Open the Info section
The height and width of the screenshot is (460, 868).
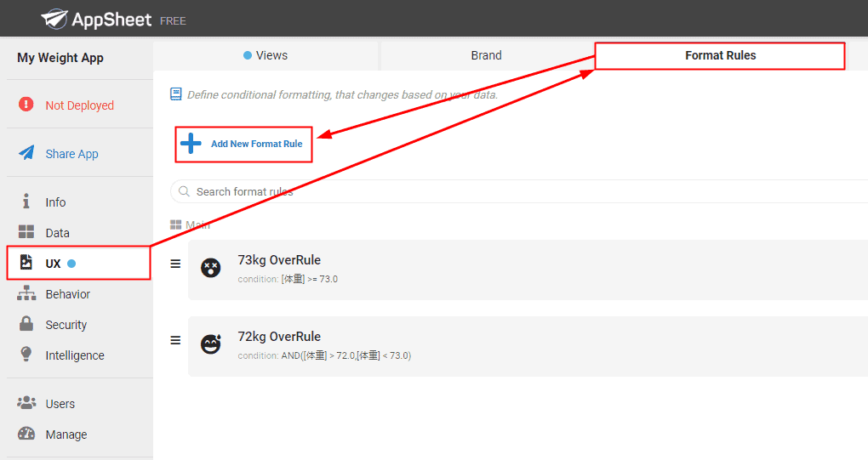click(55, 202)
